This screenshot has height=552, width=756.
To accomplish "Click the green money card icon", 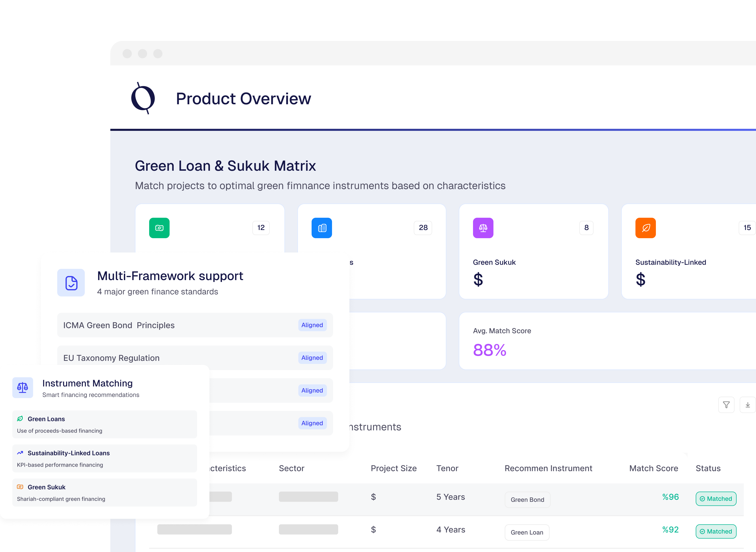I will click(x=159, y=228).
